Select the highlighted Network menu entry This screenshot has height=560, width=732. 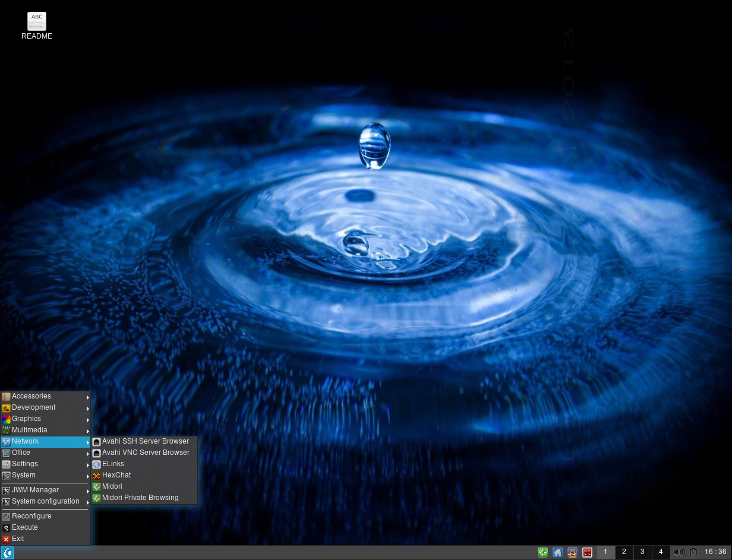(x=45, y=442)
